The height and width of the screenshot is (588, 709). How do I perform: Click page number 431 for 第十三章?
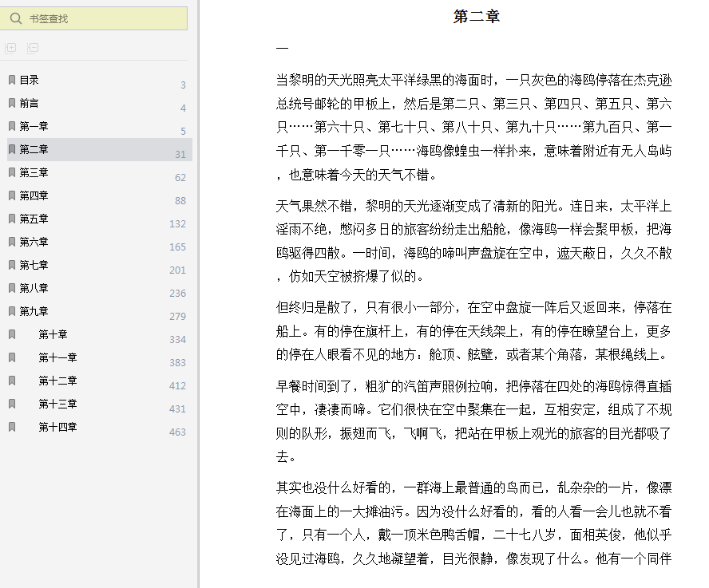178,409
